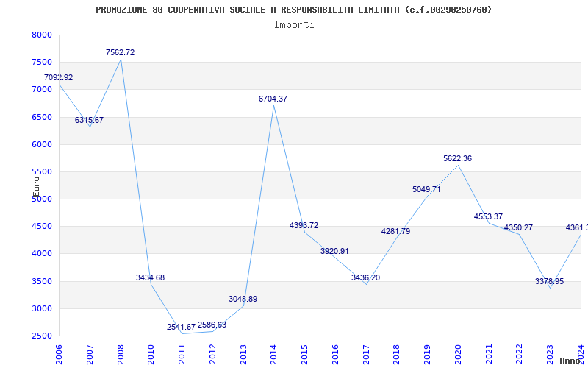Click the 2016 x-axis year label
The height and width of the screenshot is (368, 588).
pyautogui.click(x=335, y=355)
